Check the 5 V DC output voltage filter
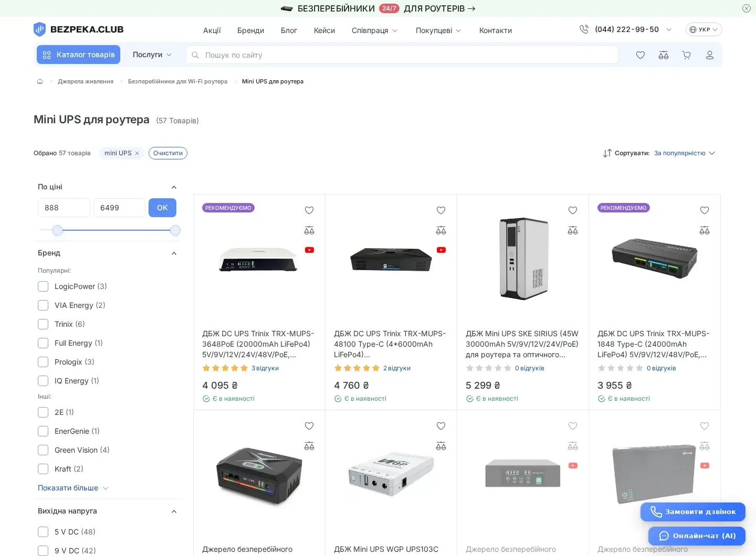This screenshot has width=756, height=556. pyautogui.click(x=43, y=532)
